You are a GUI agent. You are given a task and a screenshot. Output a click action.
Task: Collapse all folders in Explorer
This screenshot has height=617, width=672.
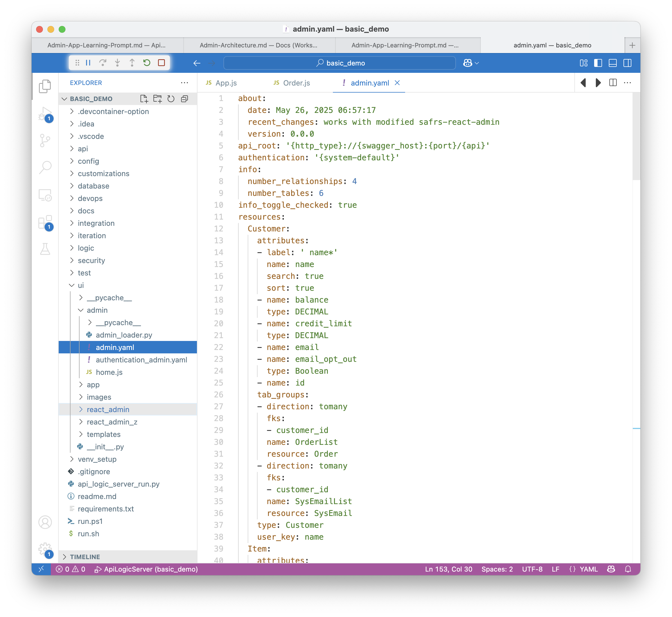(185, 99)
